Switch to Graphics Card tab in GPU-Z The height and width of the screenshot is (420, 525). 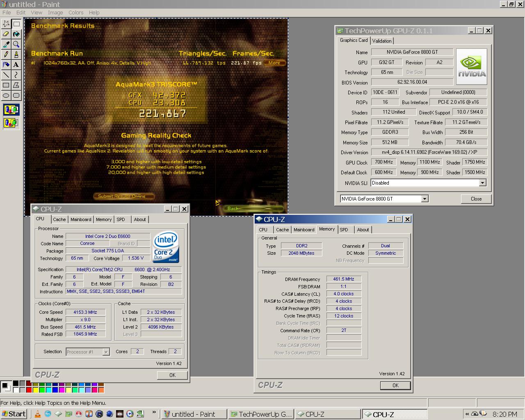coord(354,40)
